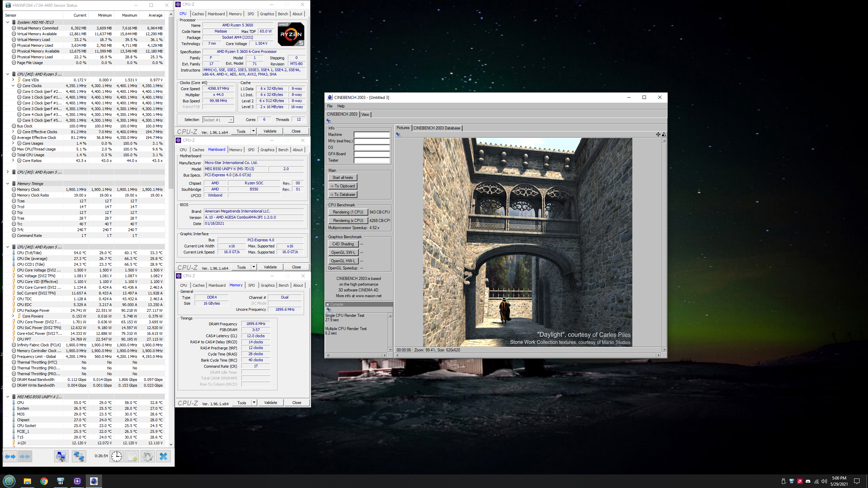Click HWiNFO blue X close-sensors icon
The height and width of the screenshot is (488, 868).
[x=163, y=456]
